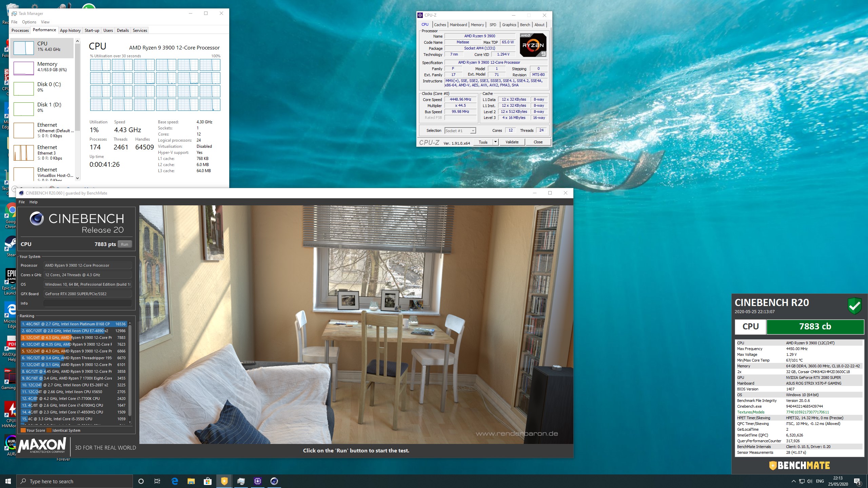The image size is (868, 488).
Task: Switch to Task Manager taskbar icon
Action: point(241,481)
